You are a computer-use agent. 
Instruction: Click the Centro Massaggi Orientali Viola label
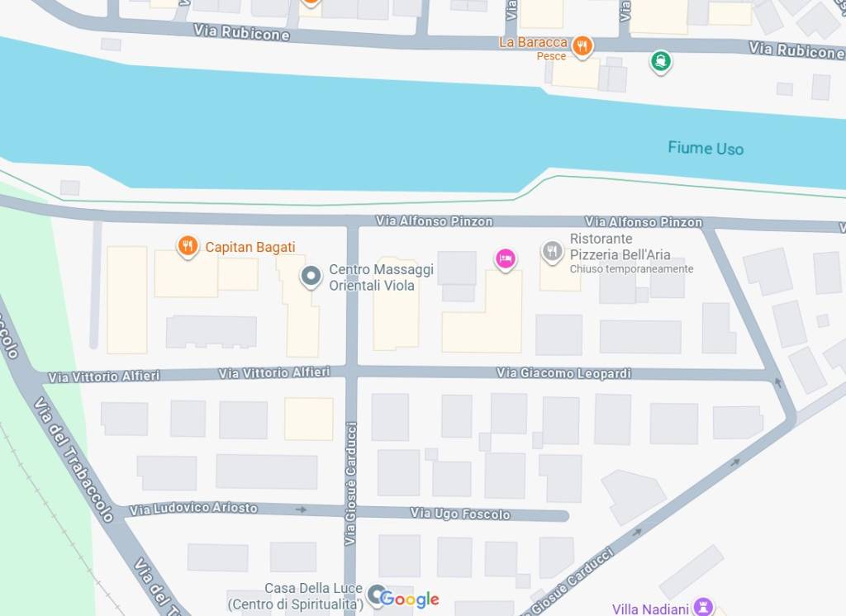tap(382, 277)
